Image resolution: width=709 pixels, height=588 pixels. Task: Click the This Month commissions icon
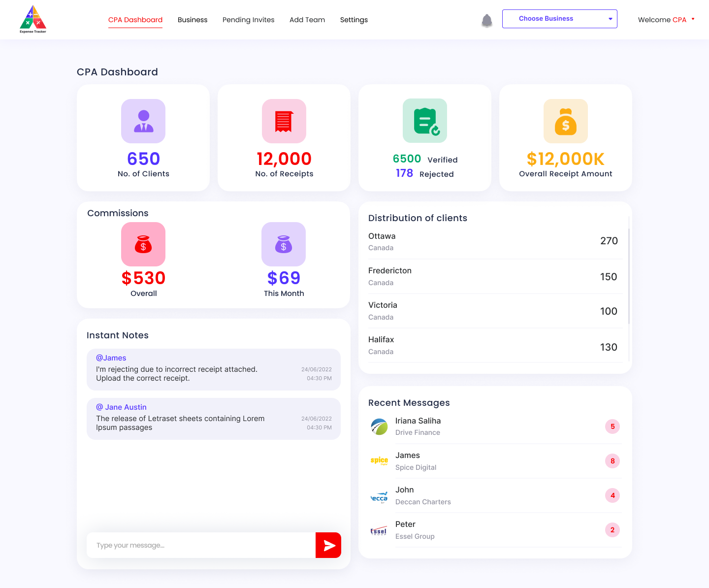pyautogui.click(x=284, y=244)
